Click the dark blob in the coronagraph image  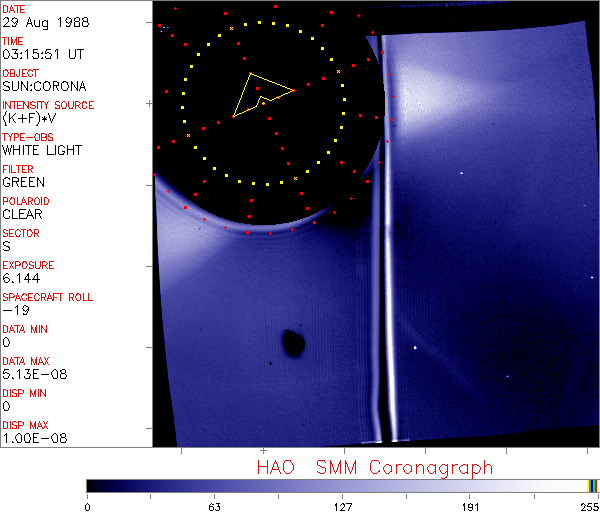(293, 343)
